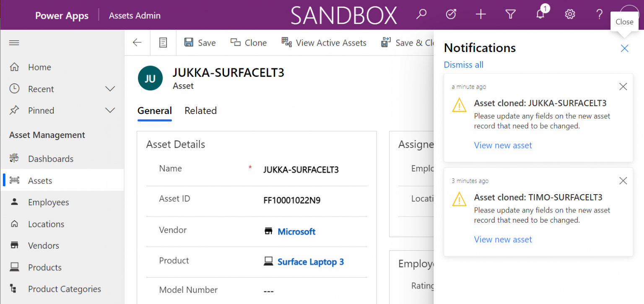Screen dimensions: 644x304
Task: Open Product Categories in sidebar
Action: pos(62,289)
